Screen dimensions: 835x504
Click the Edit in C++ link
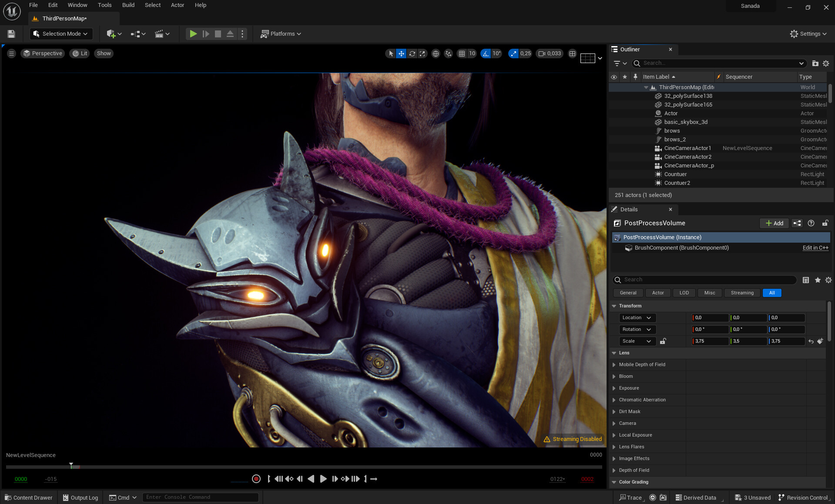[x=815, y=248]
